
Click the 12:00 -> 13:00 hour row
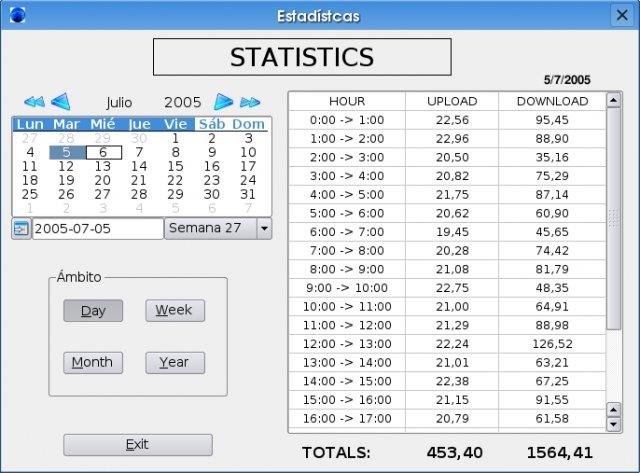(x=447, y=344)
